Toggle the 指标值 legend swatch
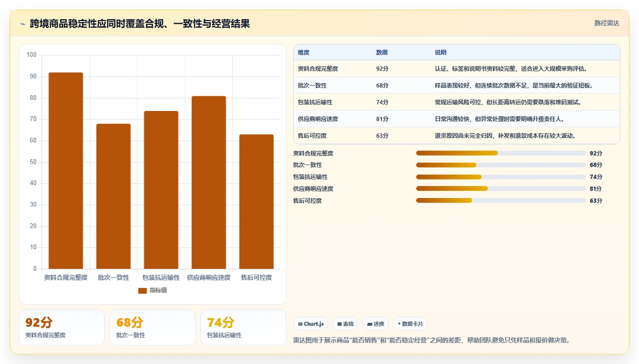This screenshot has width=639, height=364. [x=142, y=290]
